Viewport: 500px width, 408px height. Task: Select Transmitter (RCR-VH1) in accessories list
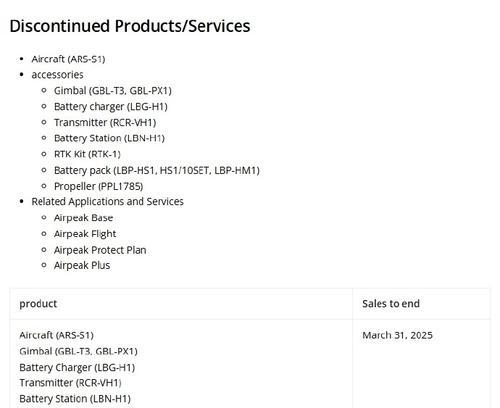click(x=105, y=122)
